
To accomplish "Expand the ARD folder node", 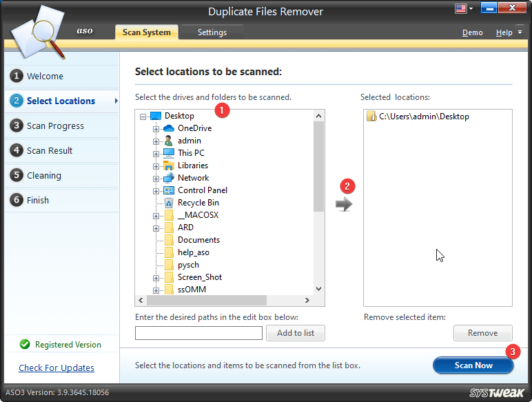I will tap(156, 228).
